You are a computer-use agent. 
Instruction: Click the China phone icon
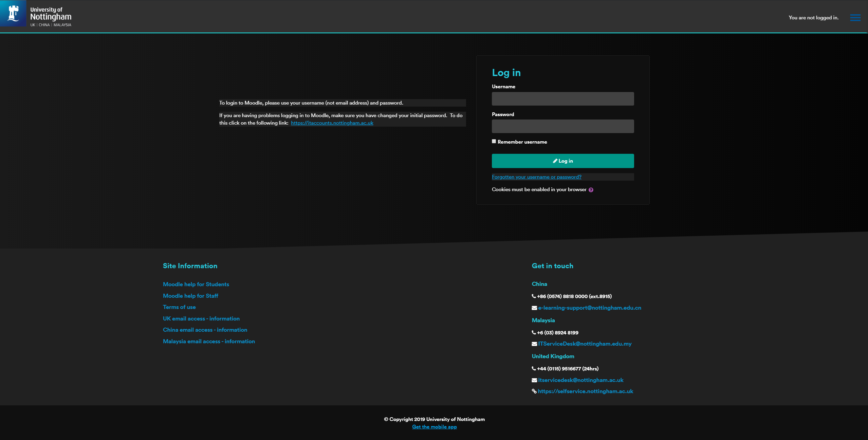pyautogui.click(x=534, y=296)
